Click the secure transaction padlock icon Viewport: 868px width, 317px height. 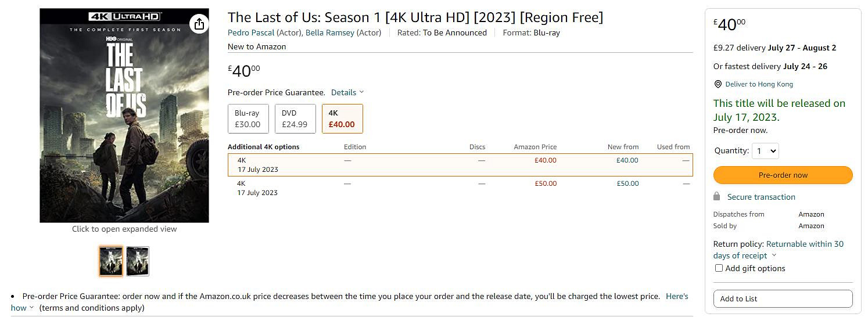pyautogui.click(x=717, y=197)
